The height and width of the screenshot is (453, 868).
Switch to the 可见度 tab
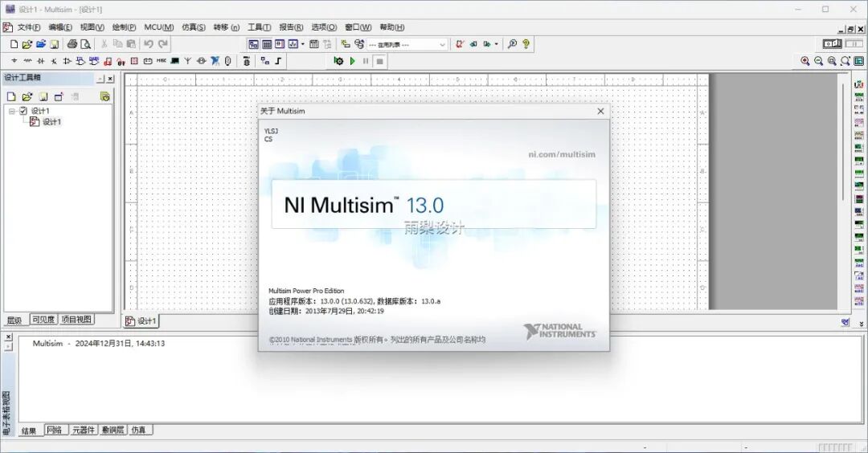(43, 319)
